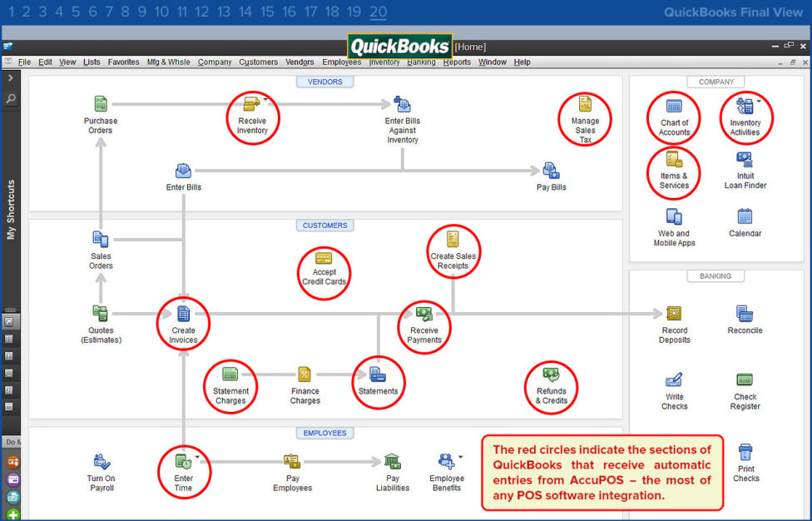This screenshot has width=812, height=521.
Task: Go to slide number 19
Action: tap(354, 12)
